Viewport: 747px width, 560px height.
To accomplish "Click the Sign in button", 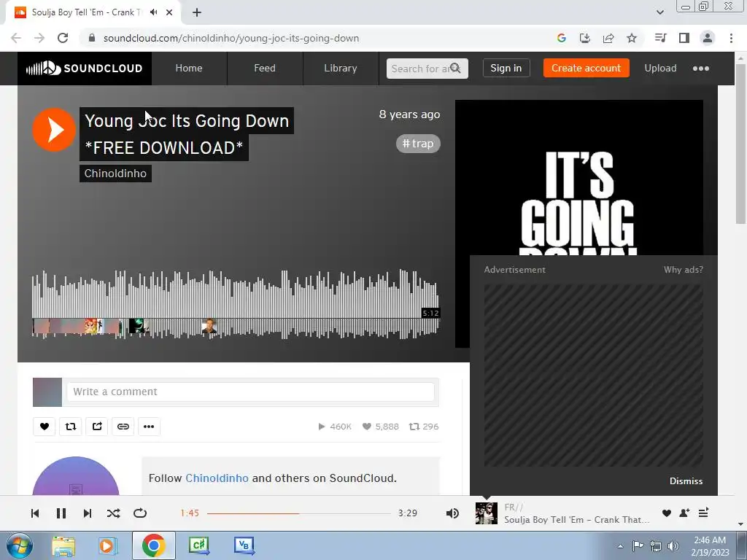I will pos(506,68).
